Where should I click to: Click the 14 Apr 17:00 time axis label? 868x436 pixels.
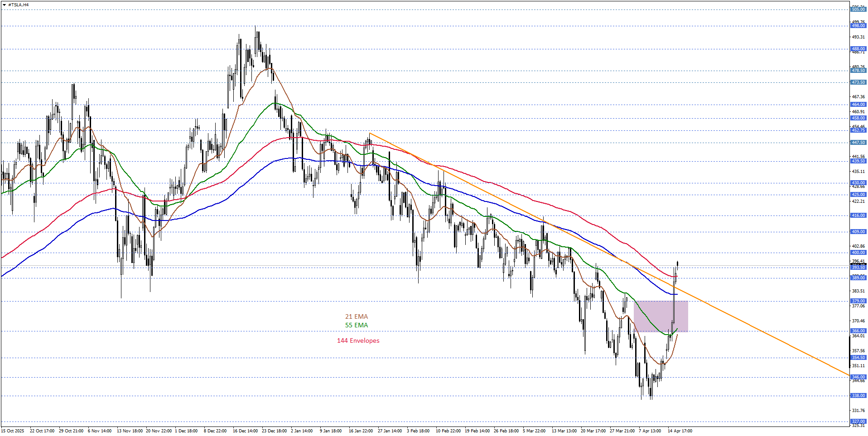click(680, 431)
